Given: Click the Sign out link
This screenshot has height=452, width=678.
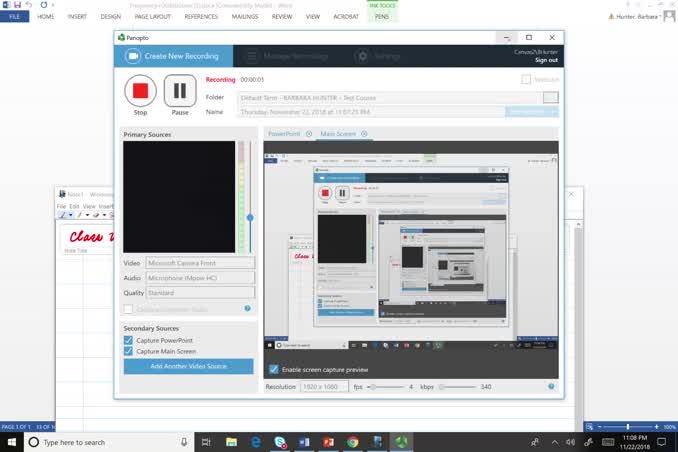Looking at the screenshot, I should (546, 60).
